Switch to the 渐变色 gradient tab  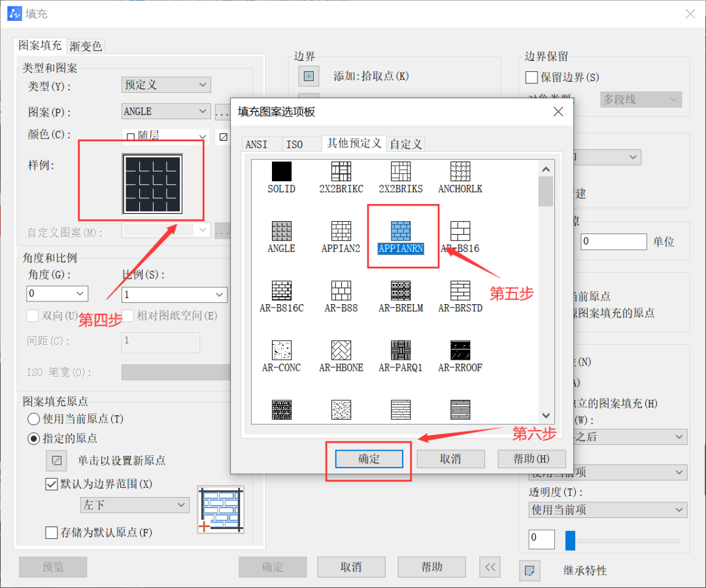click(86, 46)
